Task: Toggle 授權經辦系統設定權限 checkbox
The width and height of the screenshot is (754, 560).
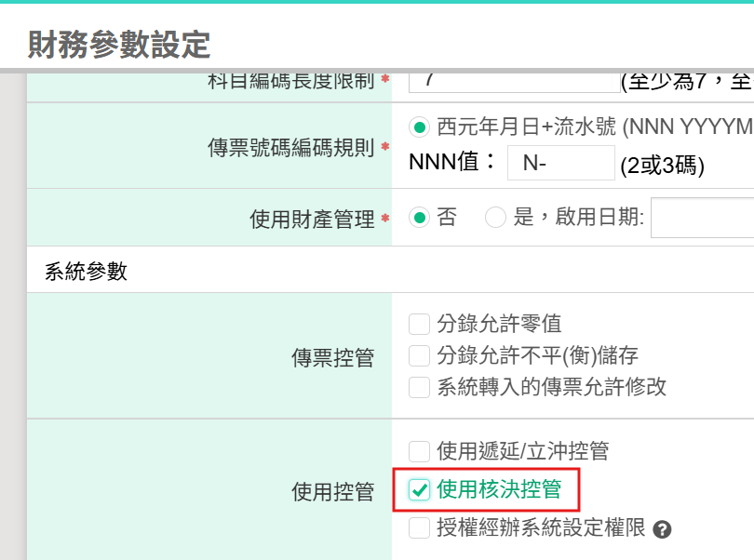Action: (x=420, y=528)
